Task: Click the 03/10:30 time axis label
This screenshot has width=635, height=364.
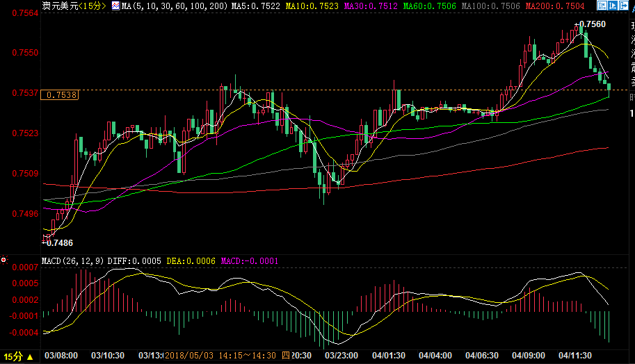Action: [108, 356]
